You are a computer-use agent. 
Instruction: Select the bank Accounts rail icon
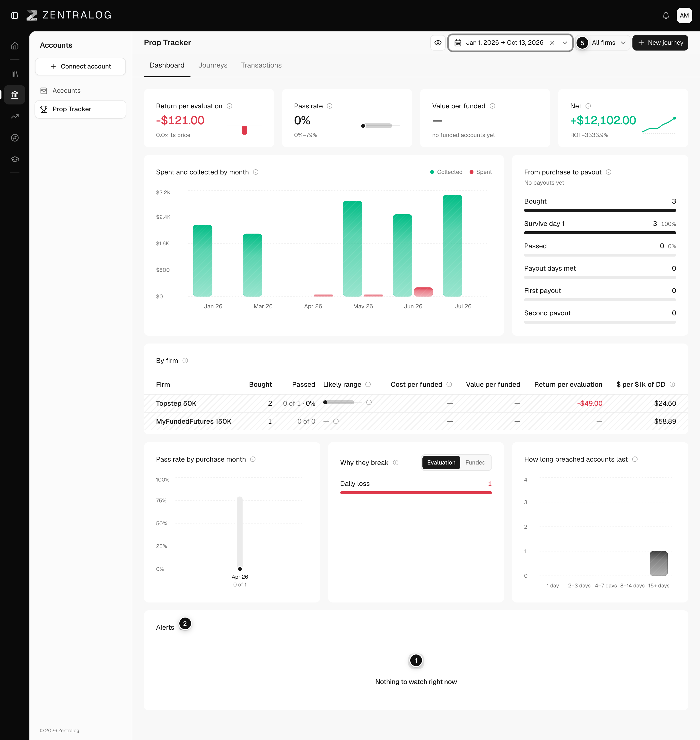tap(15, 95)
